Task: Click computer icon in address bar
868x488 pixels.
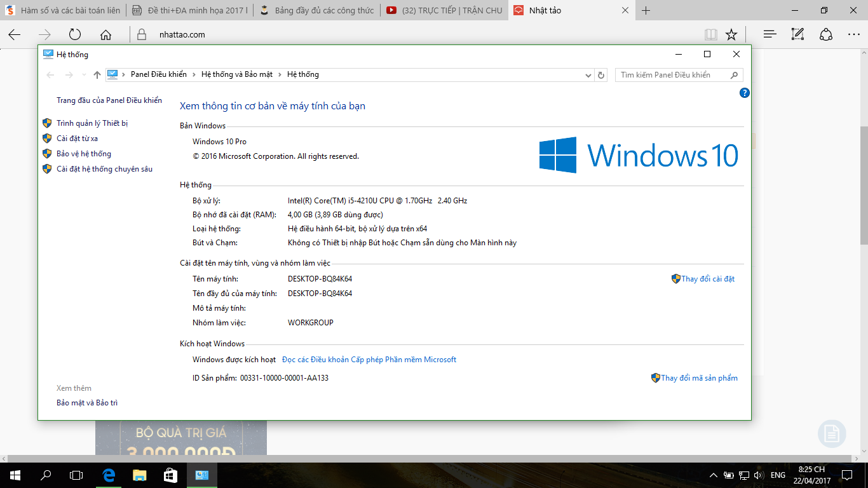Action: coord(112,74)
